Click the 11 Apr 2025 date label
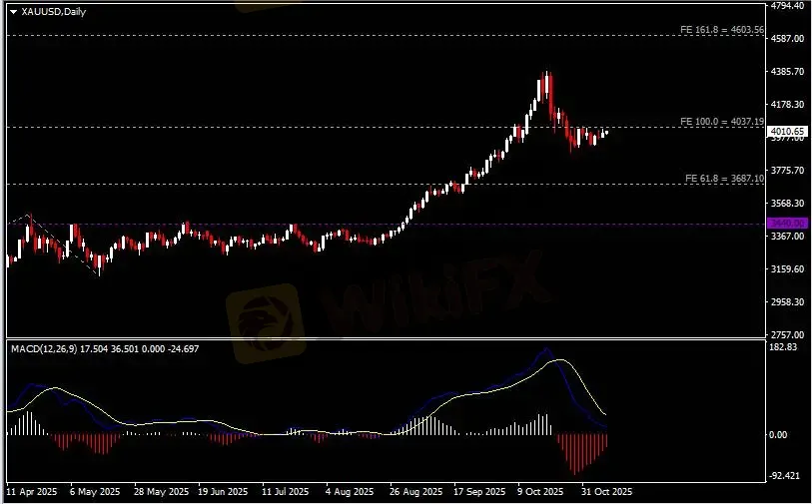The width and height of the screenshot is (812, 504). coord(32,492)
